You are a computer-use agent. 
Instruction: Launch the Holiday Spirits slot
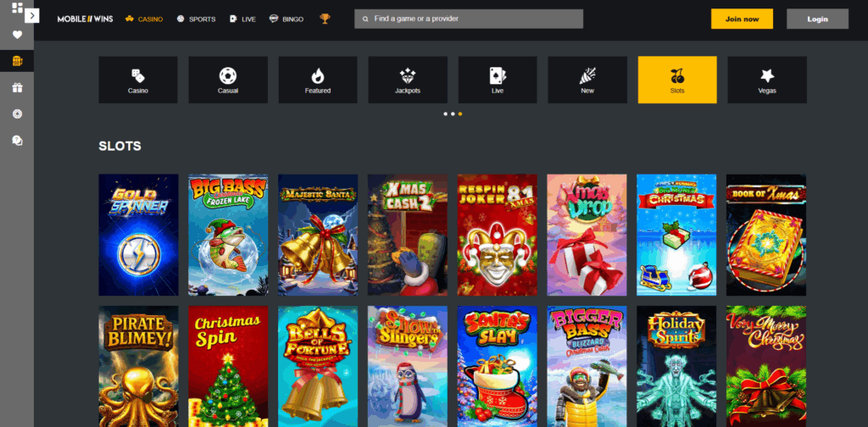[x=676, y=366]
